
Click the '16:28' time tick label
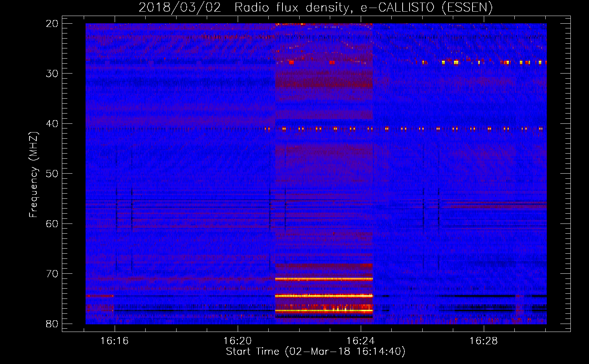(483, 341)
